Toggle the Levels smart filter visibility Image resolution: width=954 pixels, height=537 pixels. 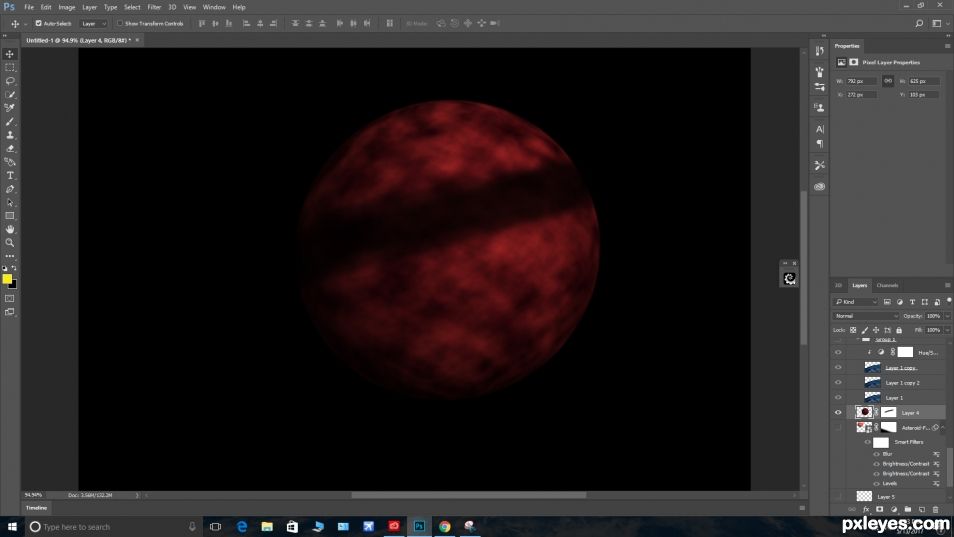click(x=877, y=483)
